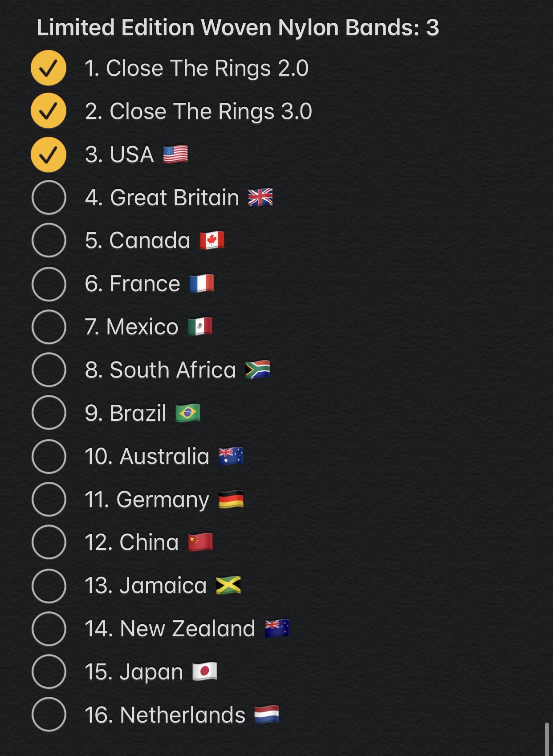
Task: Tap the Brazil flag emoji
Action: (188, 413)
